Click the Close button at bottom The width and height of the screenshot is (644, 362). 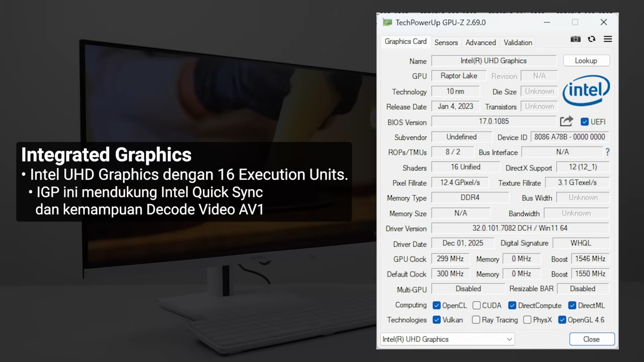(x=592, y=339)
